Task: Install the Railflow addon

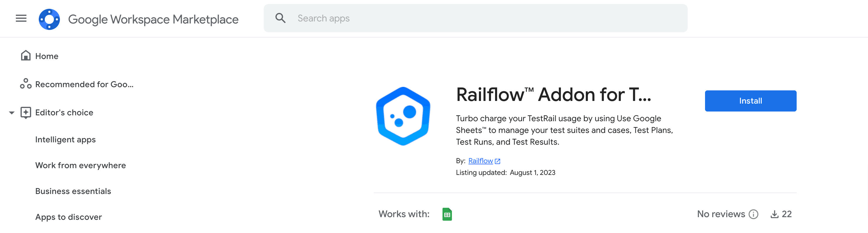Action: (x=751, y=101)
